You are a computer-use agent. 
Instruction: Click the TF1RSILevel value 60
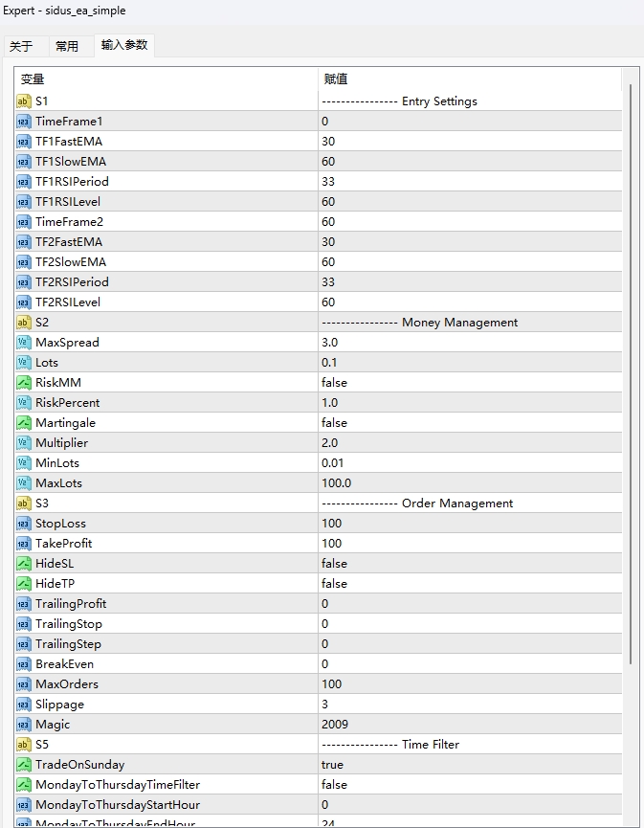point(328,202)
